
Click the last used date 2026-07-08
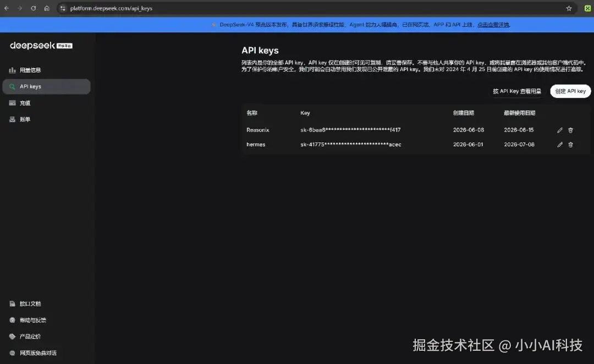[519, 145]
